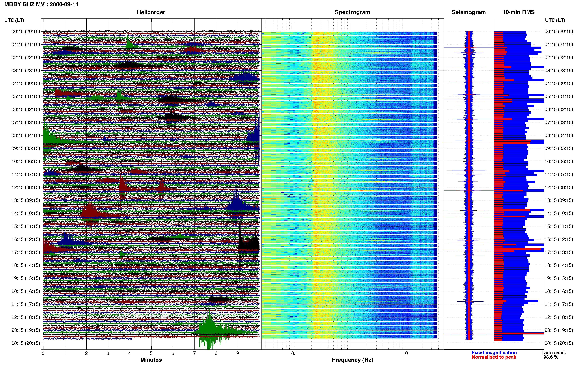Image resolution: width=588 pixels, height=368 pixels.
Task: Click the right 'UTC (LT)' axis header
Action: [x=555, y=20]
